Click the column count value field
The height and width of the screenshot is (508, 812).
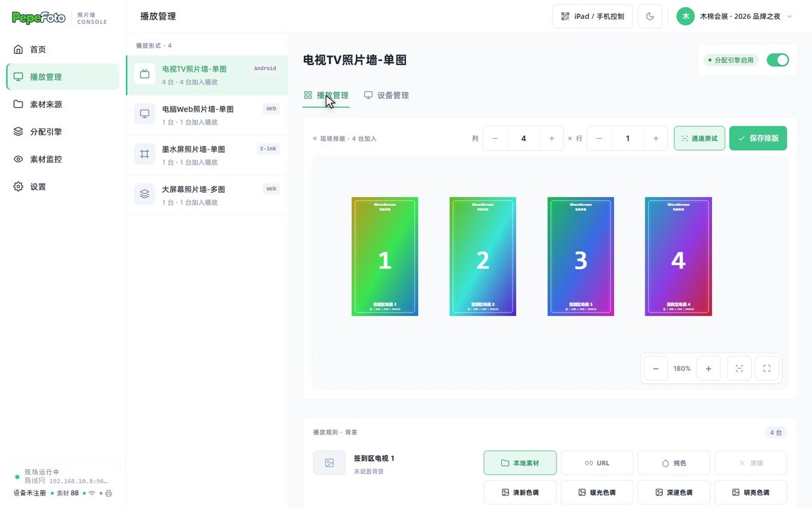[524, 139]
